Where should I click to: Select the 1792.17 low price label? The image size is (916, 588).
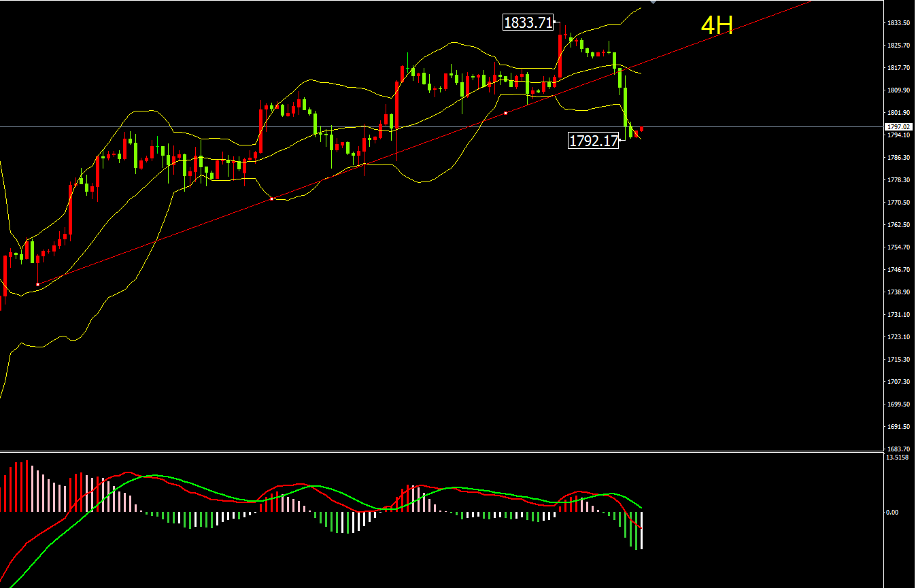(x=594, y=141)
